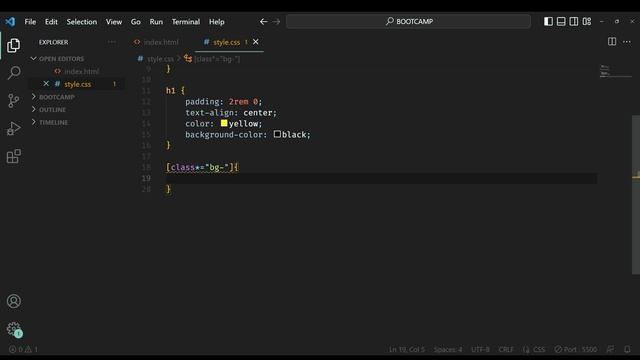This screenshot has width=640, height=360.
Task: Click the black color swatch
Action: click(x=277, y=134)
